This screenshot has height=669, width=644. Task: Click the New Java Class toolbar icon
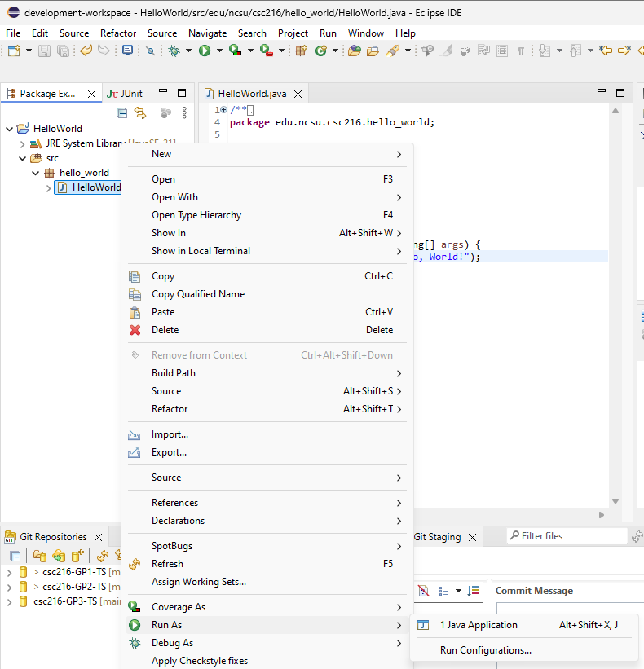[321, 51]
